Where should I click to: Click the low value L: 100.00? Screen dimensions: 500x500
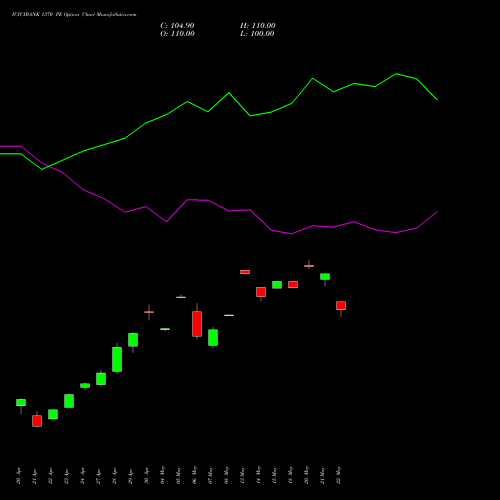tap(257, 34)
